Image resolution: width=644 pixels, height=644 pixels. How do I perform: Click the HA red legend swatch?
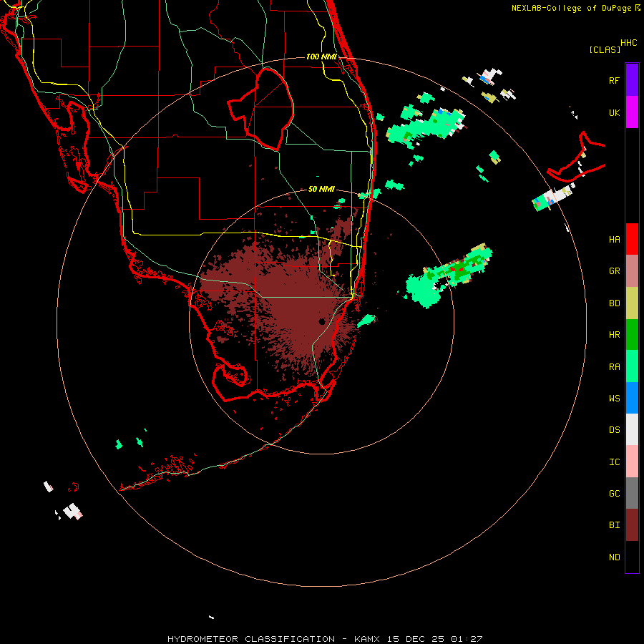pos(632,239)
